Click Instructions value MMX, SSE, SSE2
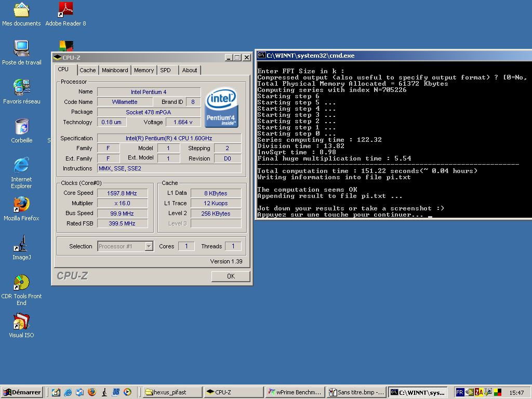This screenshot has width=532, height=399. pyautogui.click(x=169, y=168)
